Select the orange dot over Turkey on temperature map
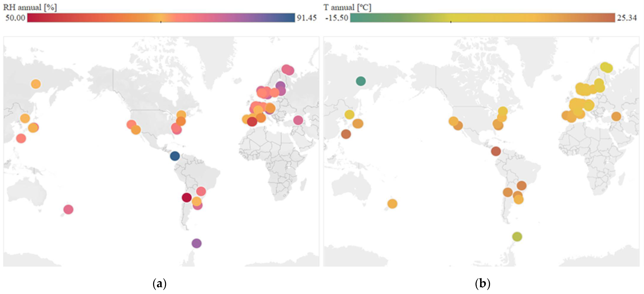 point(616,116)
